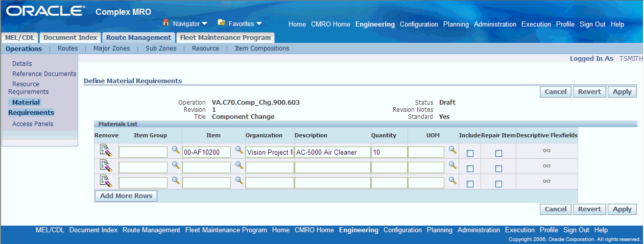Click the top Cancel button
The height and width of the screenshot is (244, 644).
(556, 92)
